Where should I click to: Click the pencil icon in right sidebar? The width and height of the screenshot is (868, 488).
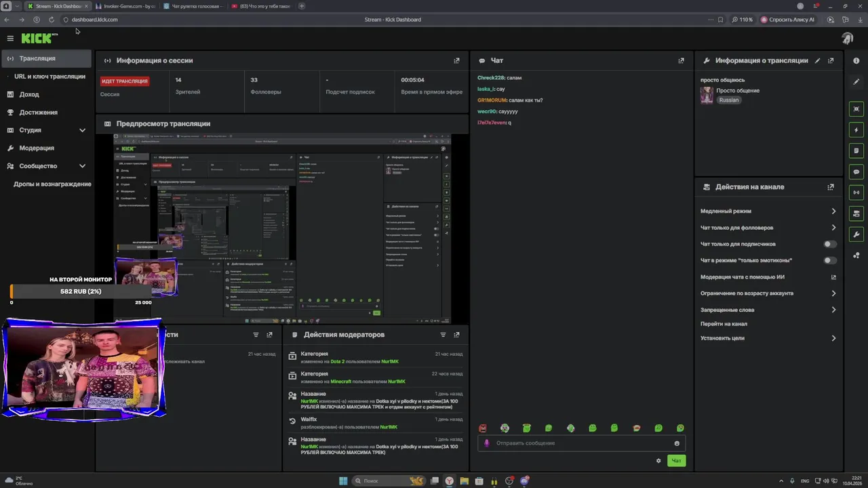(856, 82)
